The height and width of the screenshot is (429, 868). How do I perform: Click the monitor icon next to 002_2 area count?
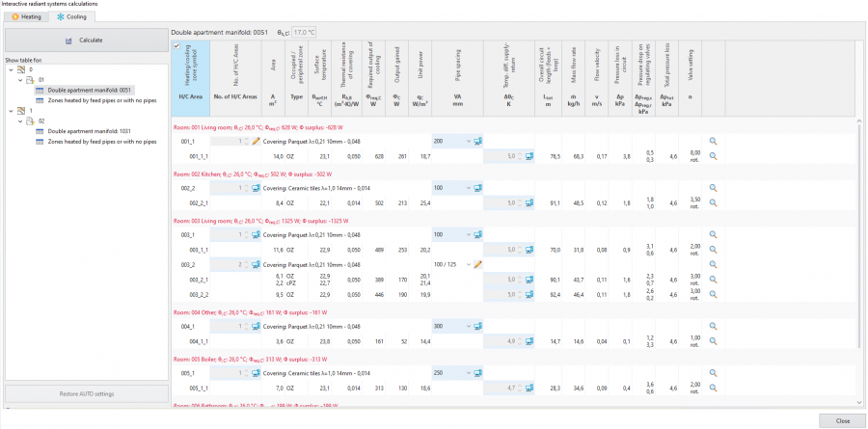(x=256, y=188)
